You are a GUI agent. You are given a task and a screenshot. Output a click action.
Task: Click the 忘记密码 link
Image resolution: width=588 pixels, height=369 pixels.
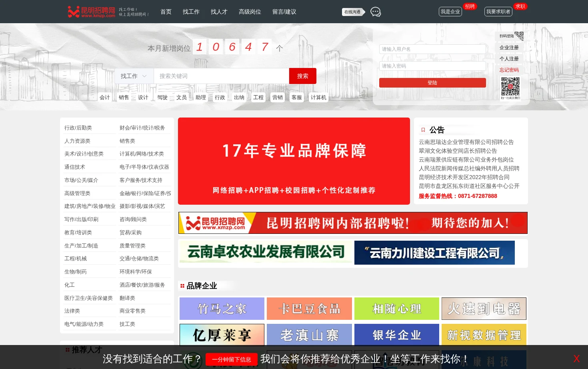(509, 70)
